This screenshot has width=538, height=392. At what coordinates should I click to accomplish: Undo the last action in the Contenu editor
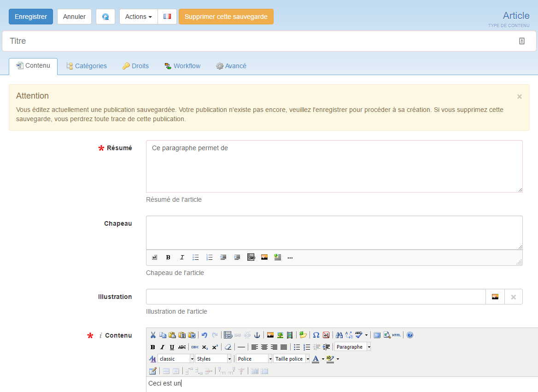[205, 335]
